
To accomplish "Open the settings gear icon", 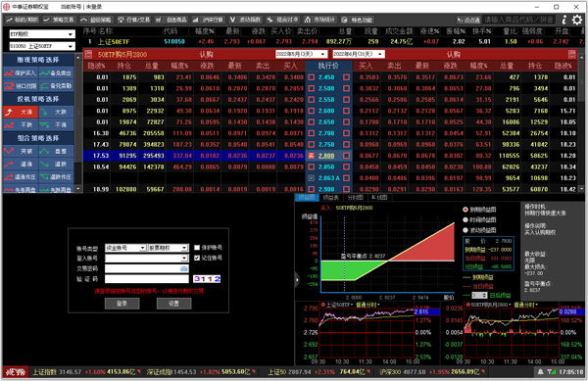I will click(577, 20).
